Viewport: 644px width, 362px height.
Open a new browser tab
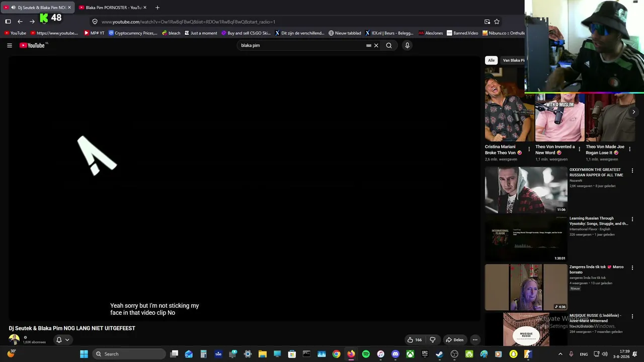(x=157, y=8)
